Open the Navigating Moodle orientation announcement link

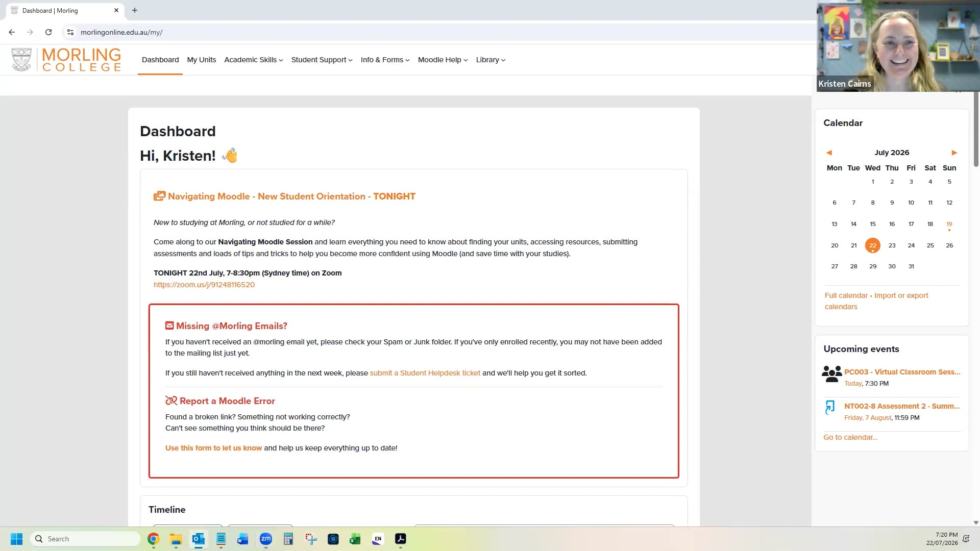(291, 196)
